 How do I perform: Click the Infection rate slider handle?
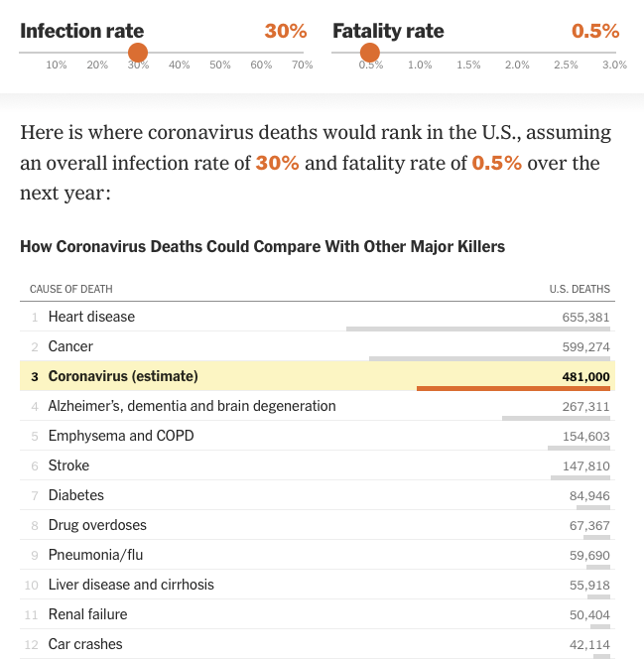[138, 53]
